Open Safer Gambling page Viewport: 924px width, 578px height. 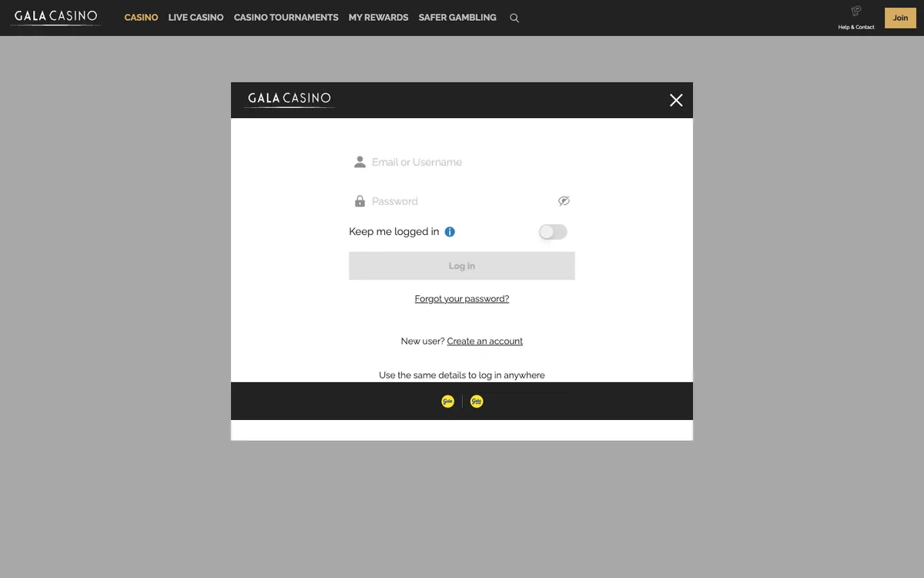[x=457, y=18]
